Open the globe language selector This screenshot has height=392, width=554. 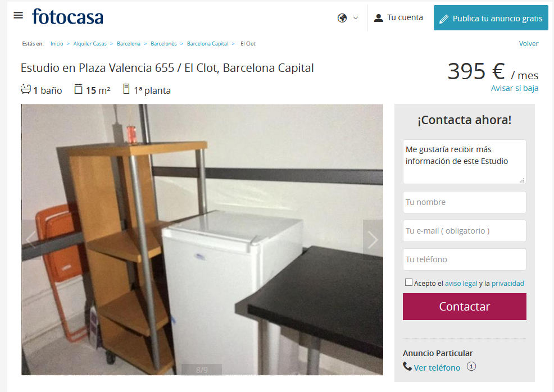coord(342,18)
